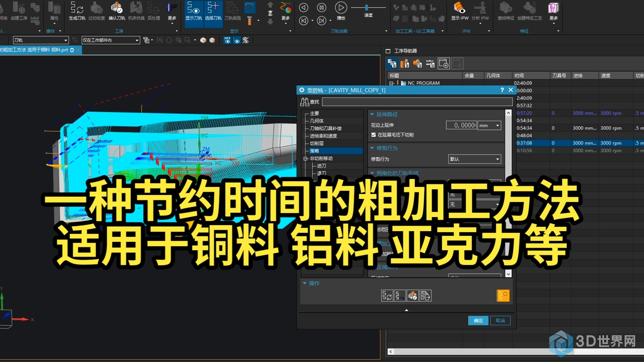This screenshot has height=362, width=644.
Task: Switch to Machining Method view in navigator
Action: (430, 63)
